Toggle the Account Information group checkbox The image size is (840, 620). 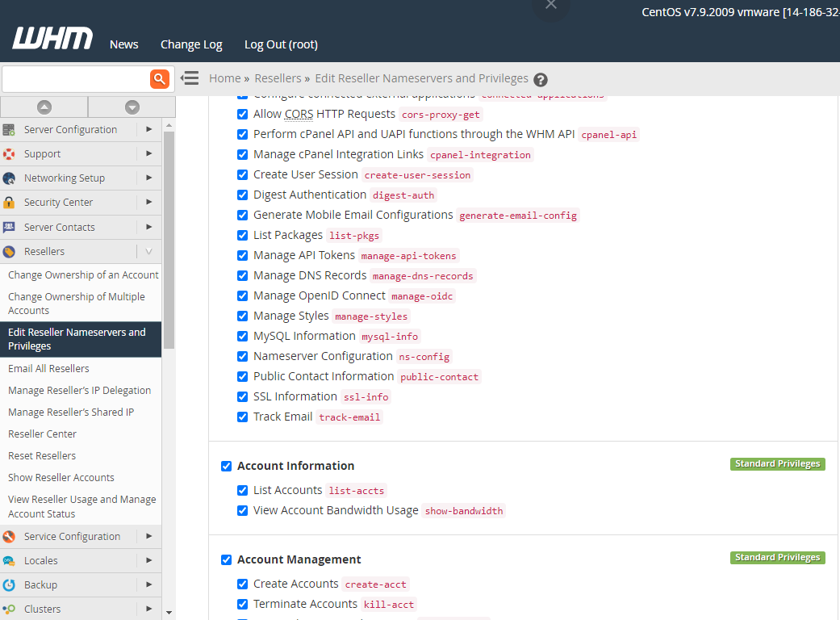(226, 466)
